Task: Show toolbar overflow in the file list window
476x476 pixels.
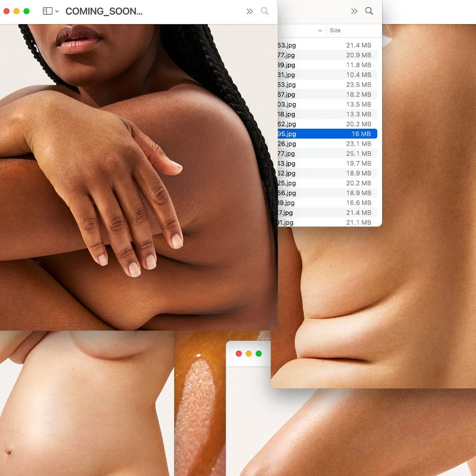Action: [x=354, y=11]
